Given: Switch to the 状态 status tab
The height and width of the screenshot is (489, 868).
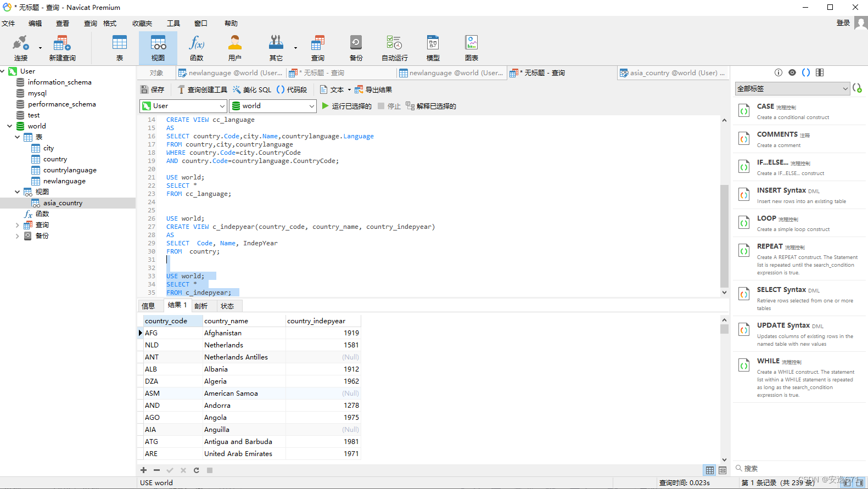Looking at the screenshot, I should 227,306.
